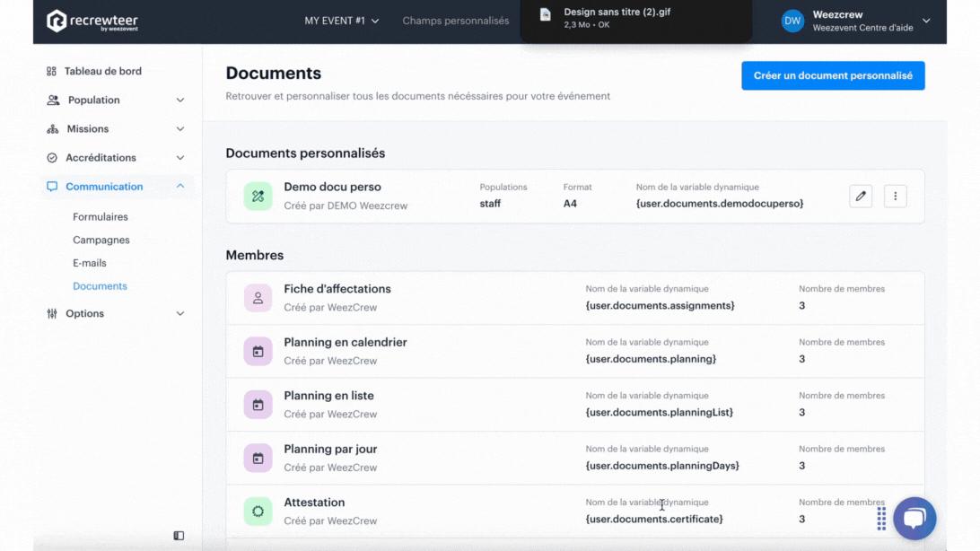Viewport: 980px width, 551px height.
Task: Click the Planning en calendrier calendar icon
Action: [258, 352]
